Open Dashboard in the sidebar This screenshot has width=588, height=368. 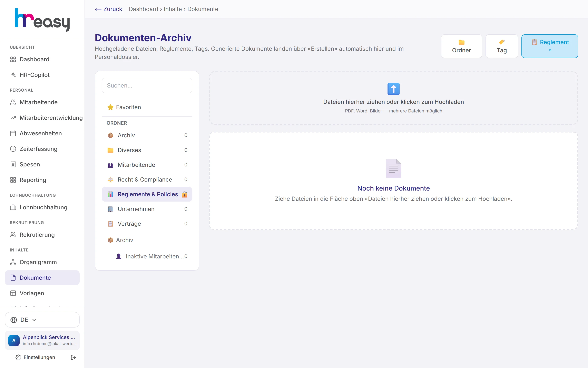pyautogui.click(x=42, y=59)
